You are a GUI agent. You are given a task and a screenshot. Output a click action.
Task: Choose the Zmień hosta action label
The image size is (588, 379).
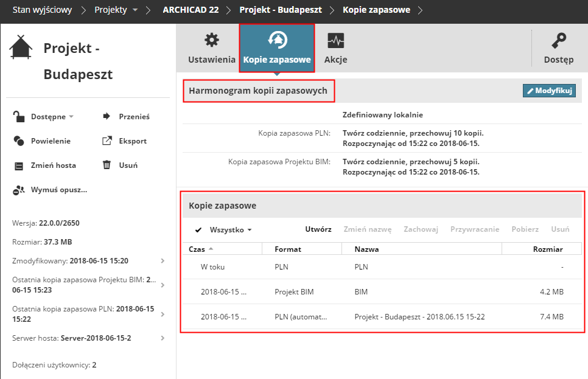[53, 165]
